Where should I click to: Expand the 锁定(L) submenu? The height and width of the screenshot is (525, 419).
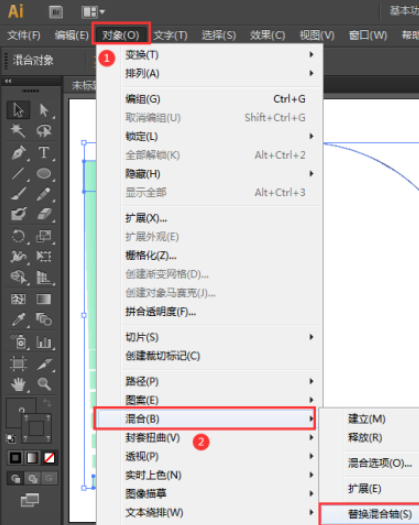[x=210, y=136]
